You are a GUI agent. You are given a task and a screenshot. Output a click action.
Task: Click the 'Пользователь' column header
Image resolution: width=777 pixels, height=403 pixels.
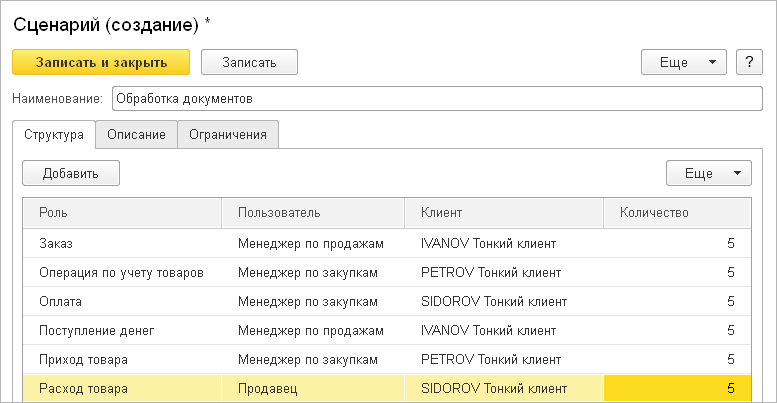(x=312, y=213)
